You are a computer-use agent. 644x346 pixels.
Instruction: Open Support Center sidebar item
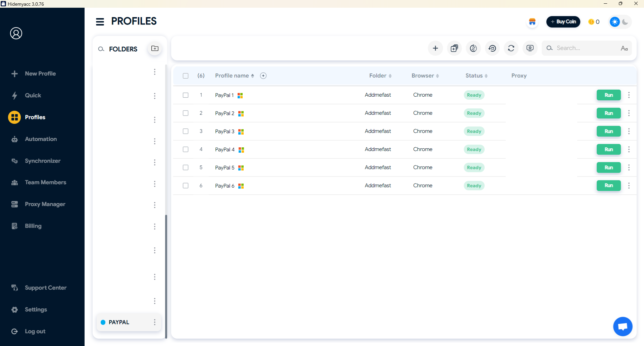point(39,288)
